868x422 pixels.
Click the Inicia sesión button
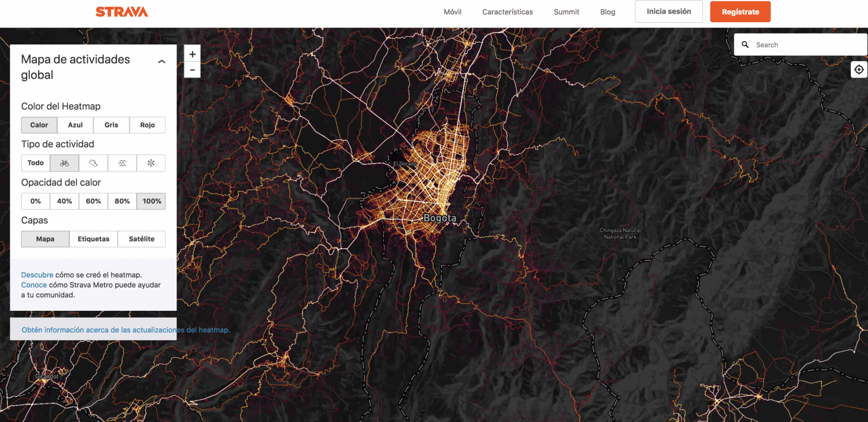[x=668, y=11]
